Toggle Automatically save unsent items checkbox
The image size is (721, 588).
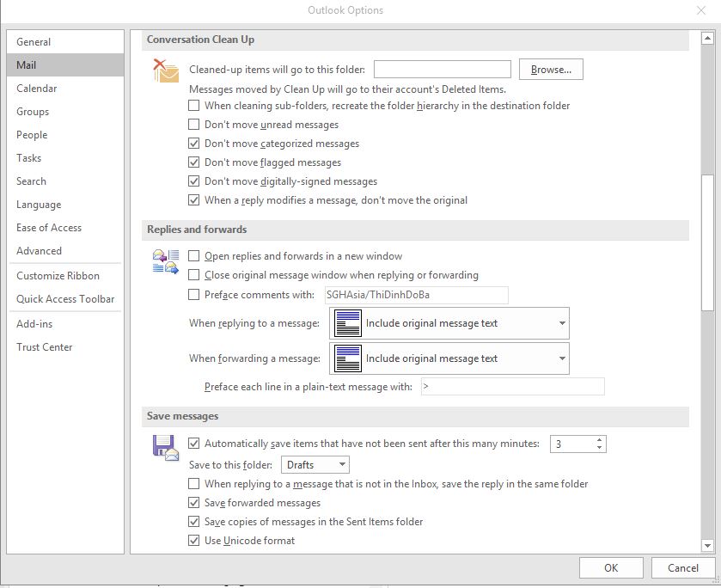pyautogui.click(x=194, y=444)
